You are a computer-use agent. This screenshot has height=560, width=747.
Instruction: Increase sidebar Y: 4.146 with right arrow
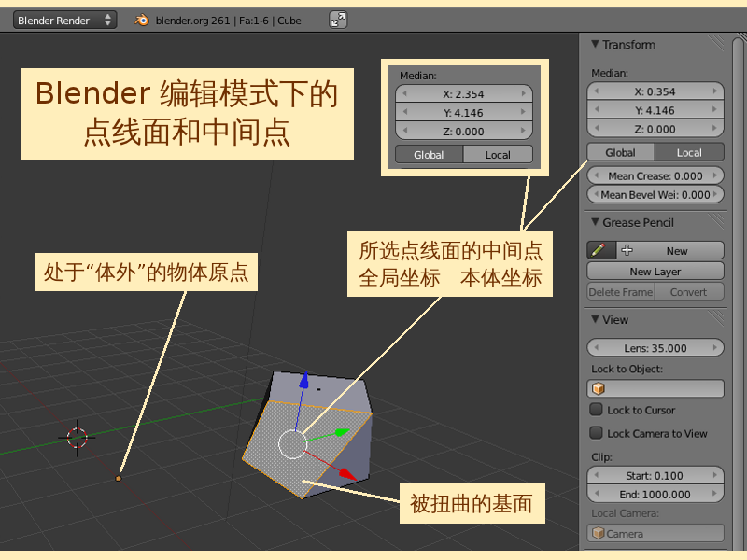[714, 109]
